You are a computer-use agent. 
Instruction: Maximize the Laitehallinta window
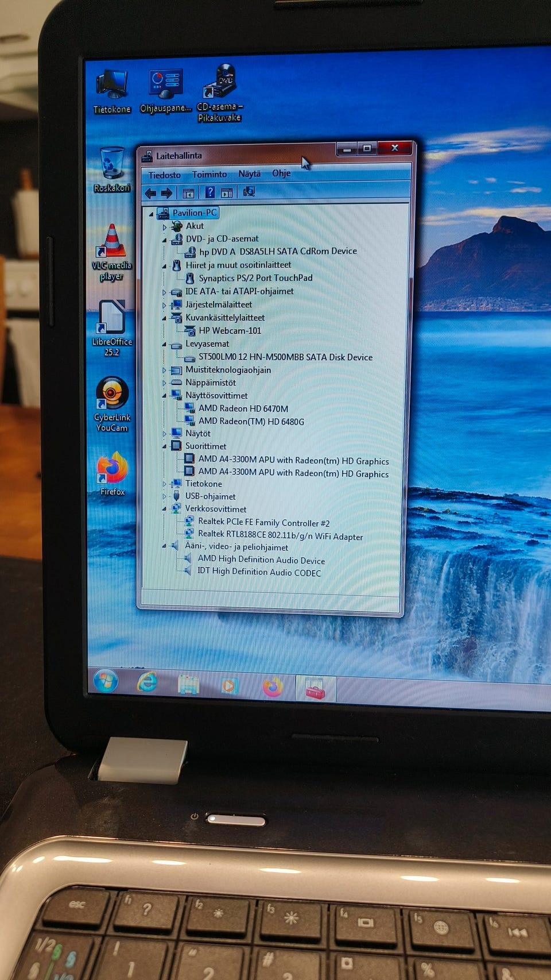(367, 149)
